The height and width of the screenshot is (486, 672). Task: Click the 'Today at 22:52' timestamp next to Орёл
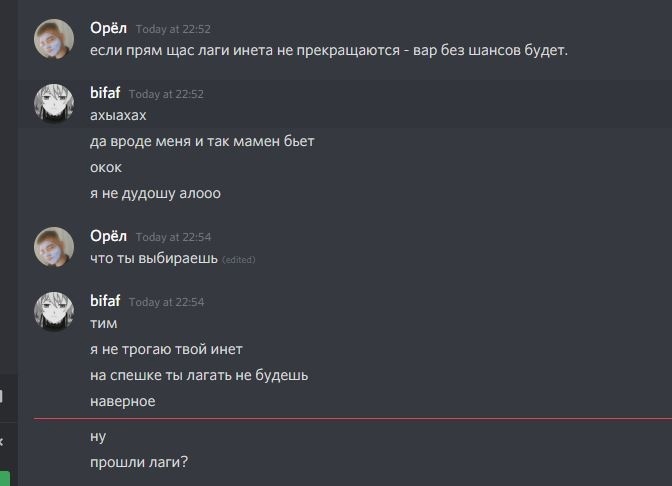[x=173, y=30]
